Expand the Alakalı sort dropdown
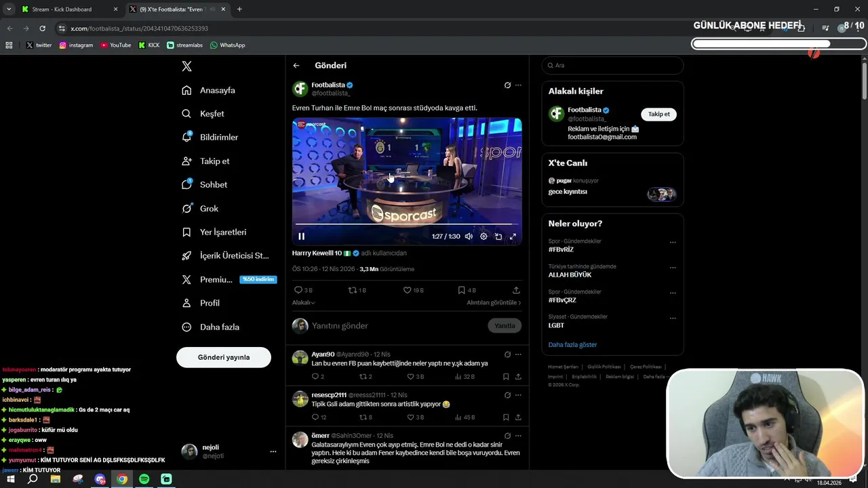The height and width of the screenshot is (488, 868). coord(303,303)
